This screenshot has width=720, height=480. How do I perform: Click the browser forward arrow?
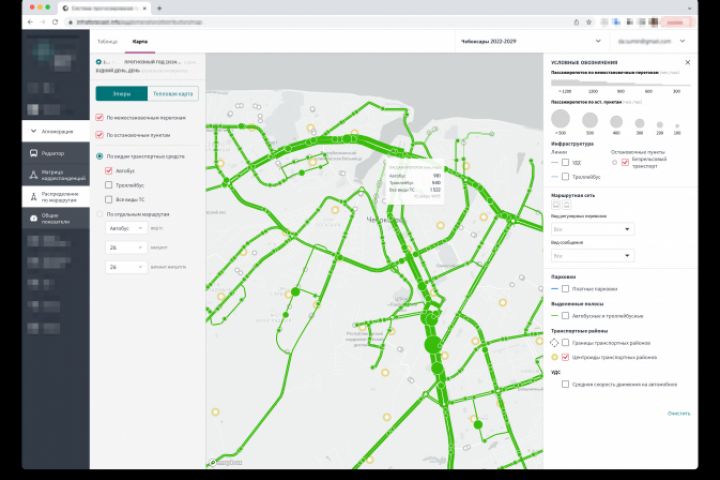42,22
